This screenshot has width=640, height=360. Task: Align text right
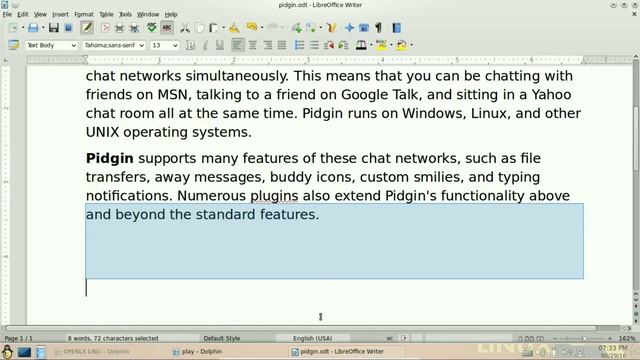(x=267, y=45)
